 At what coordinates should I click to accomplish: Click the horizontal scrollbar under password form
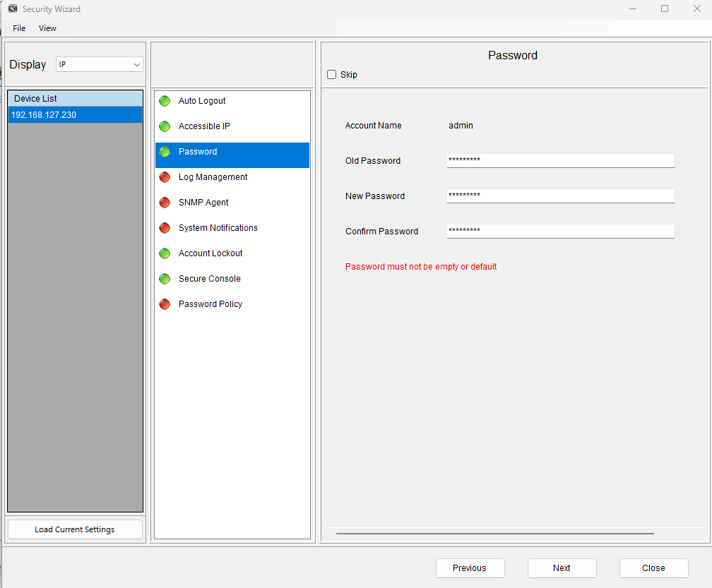coord(494,534)
